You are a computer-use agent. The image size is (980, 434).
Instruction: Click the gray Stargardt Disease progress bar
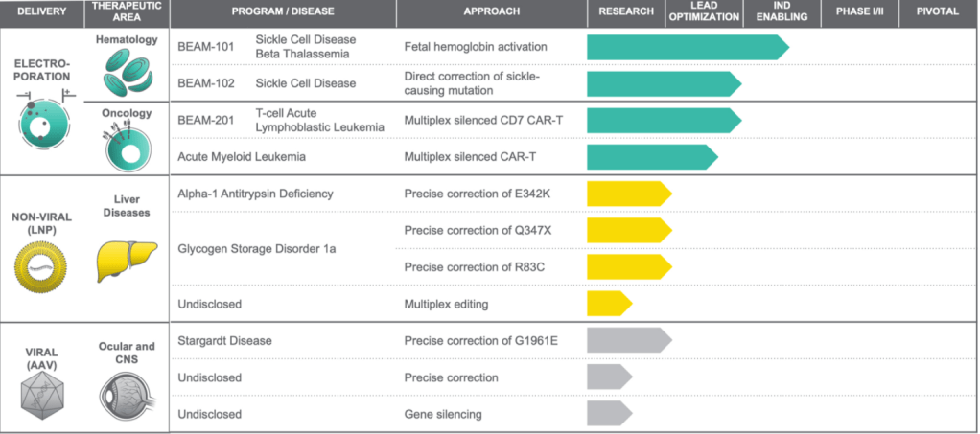pyautogui.click(x=626, y=340)
